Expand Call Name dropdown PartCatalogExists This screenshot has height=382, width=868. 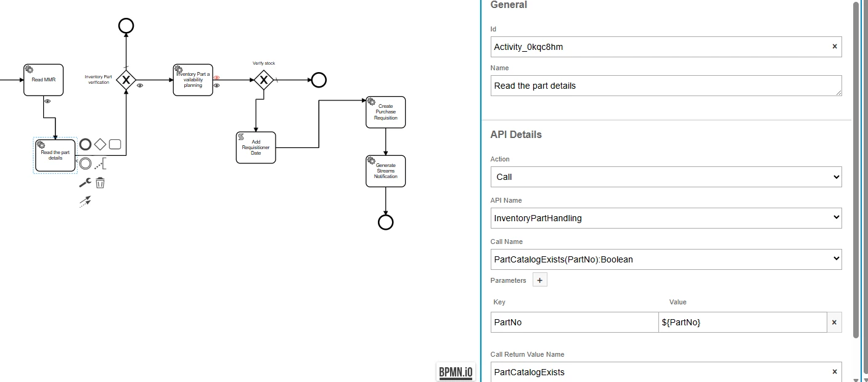[666, 259]
